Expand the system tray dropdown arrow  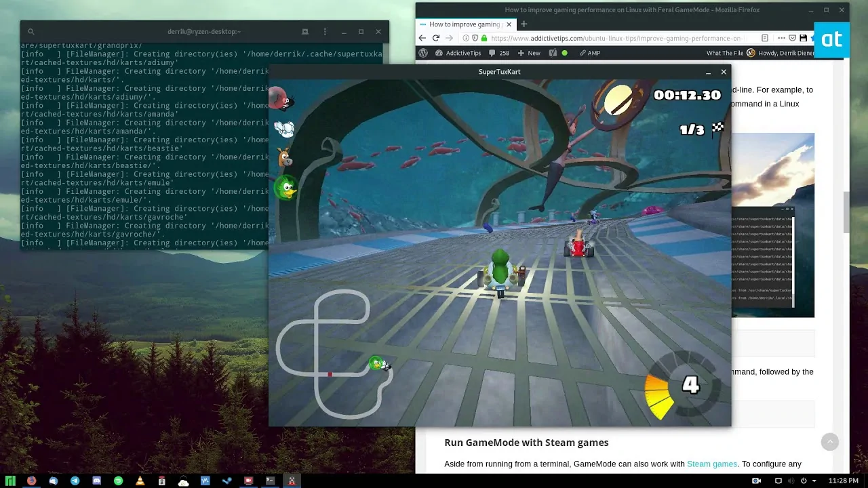[814, 481]
